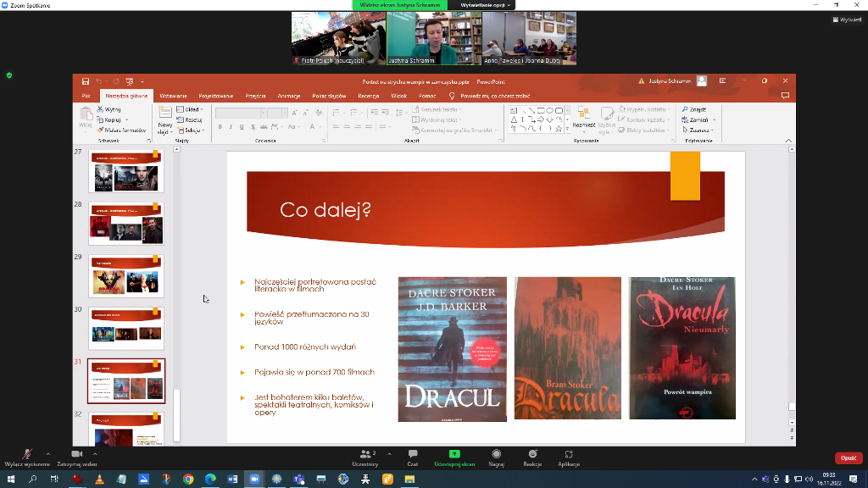Screen dimensions: 868x488
Task: Open the Zoom Czat panel
Action: point(413,454)
